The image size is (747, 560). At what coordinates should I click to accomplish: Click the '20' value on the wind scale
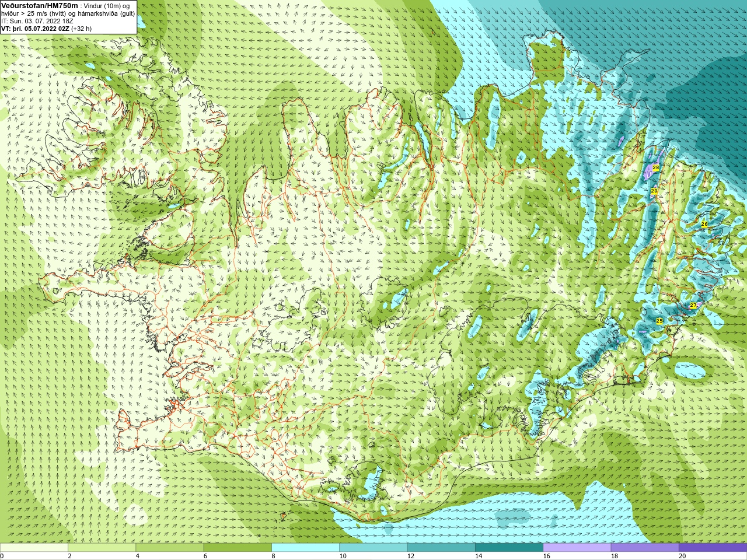click(x=682, y=556)
